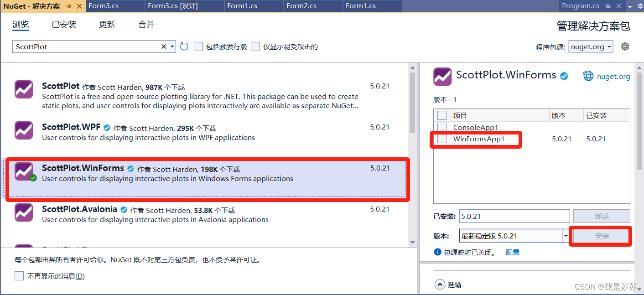
Task: Click the ScottPlot.WPF package title
Action: [x=71, y=127]
